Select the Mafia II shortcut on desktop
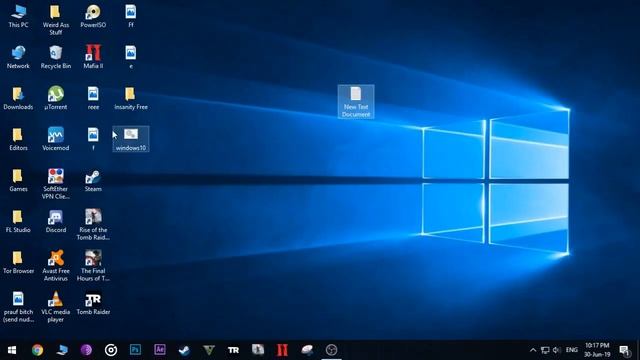The image size is (640, 360). pos(93,57)
